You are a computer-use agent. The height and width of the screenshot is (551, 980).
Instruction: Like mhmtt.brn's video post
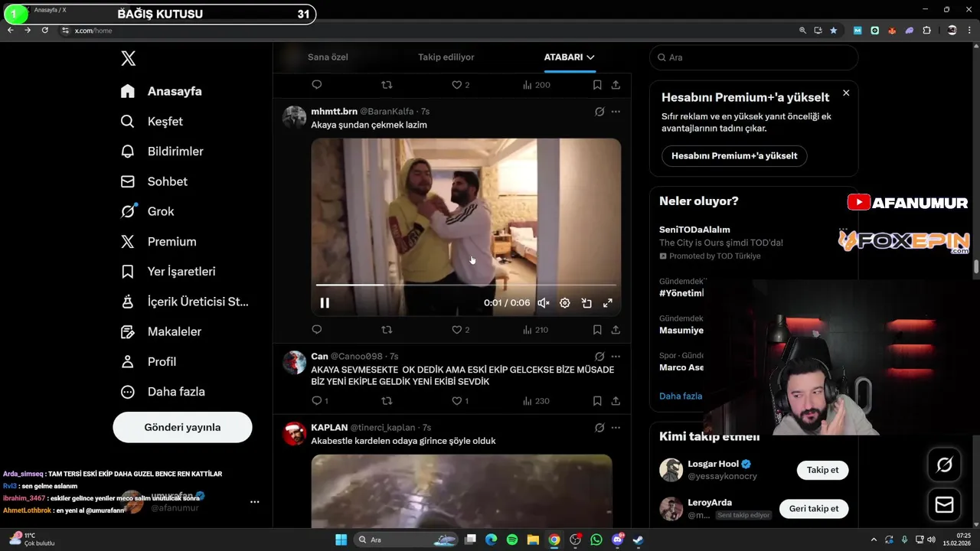(460, 330)
